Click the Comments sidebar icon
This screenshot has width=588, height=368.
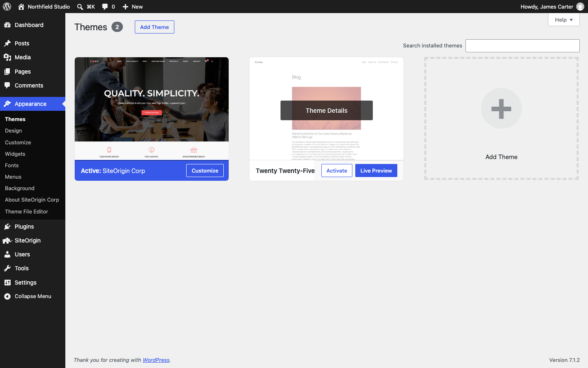coord(7,85)
